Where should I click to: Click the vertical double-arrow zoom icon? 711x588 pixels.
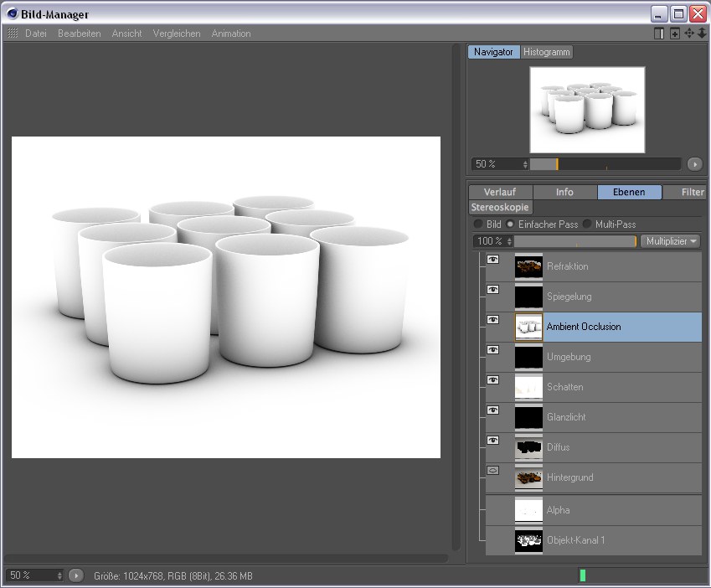pyautogui.click(x=702, y=34)
